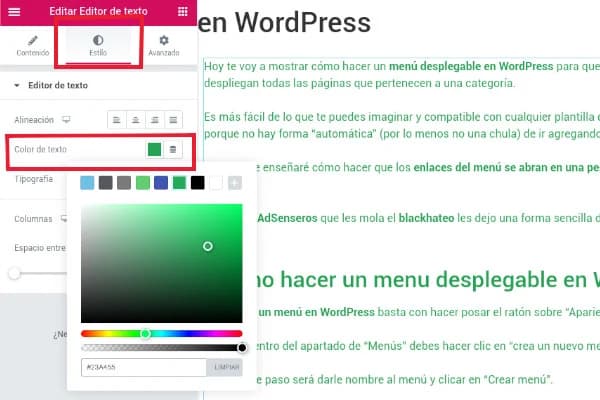Align text to the left
This screenshot has width=600, height=400.
[117, 120]
